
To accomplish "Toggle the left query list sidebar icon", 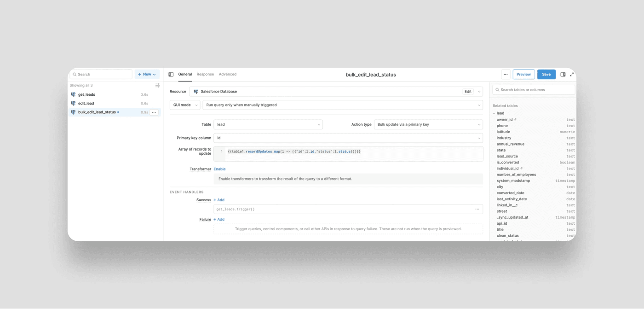I will click(x=171, y=75).
